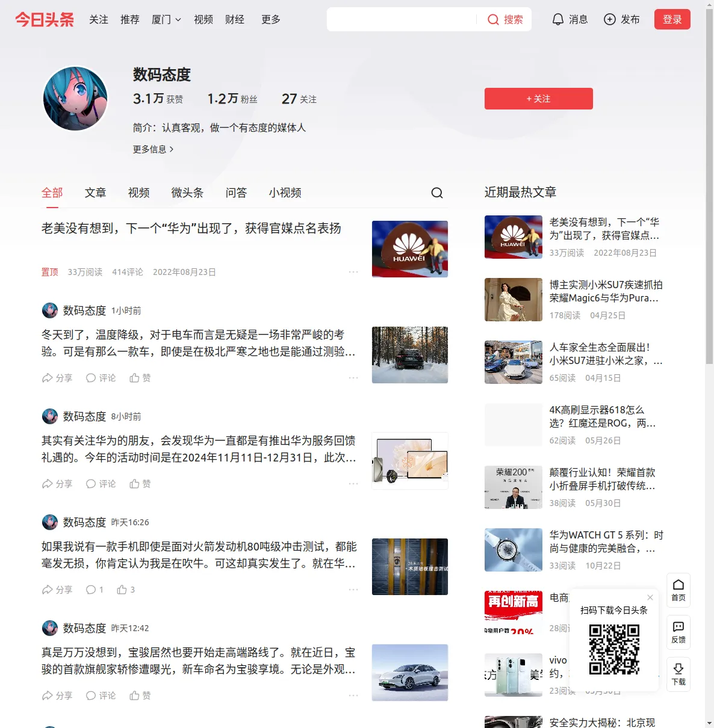Screen dimensions: 714x728
Task: Click the profile avatar of 数码态度
Action: click(x=75, y=99)
